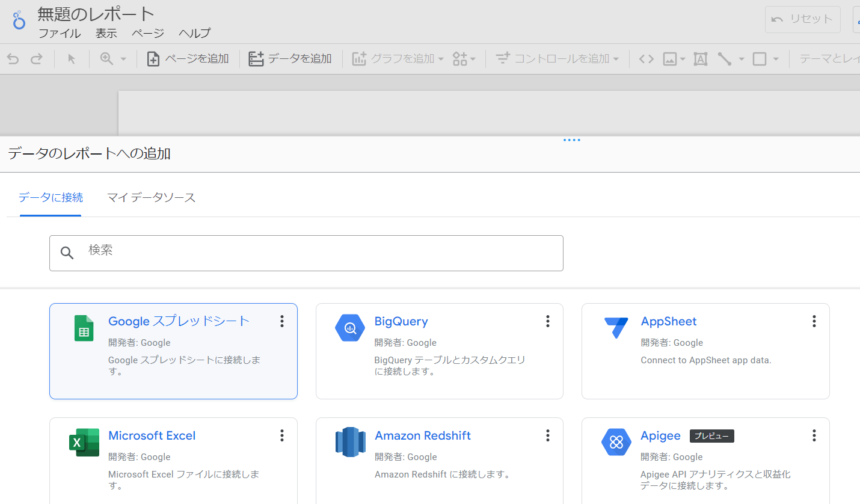Click the green Google Sheets icon
860x504 pixels.
(x=84, y=328)
